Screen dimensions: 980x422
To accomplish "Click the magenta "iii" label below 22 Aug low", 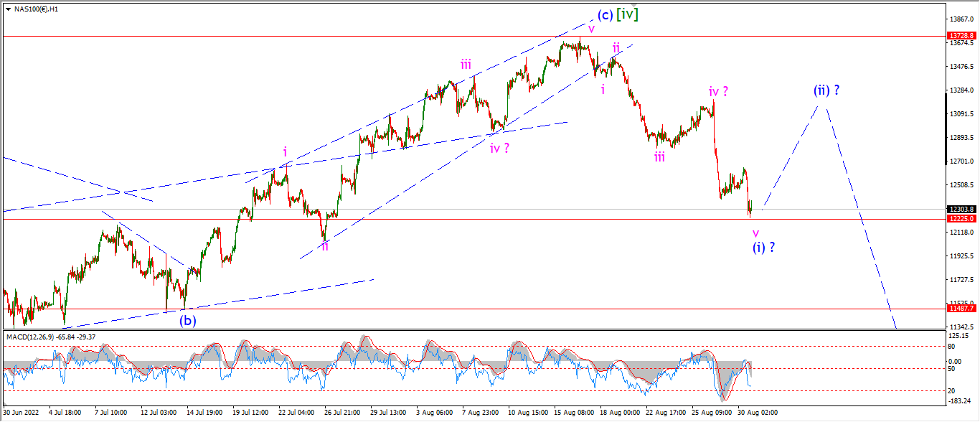I will click(659, 156).
